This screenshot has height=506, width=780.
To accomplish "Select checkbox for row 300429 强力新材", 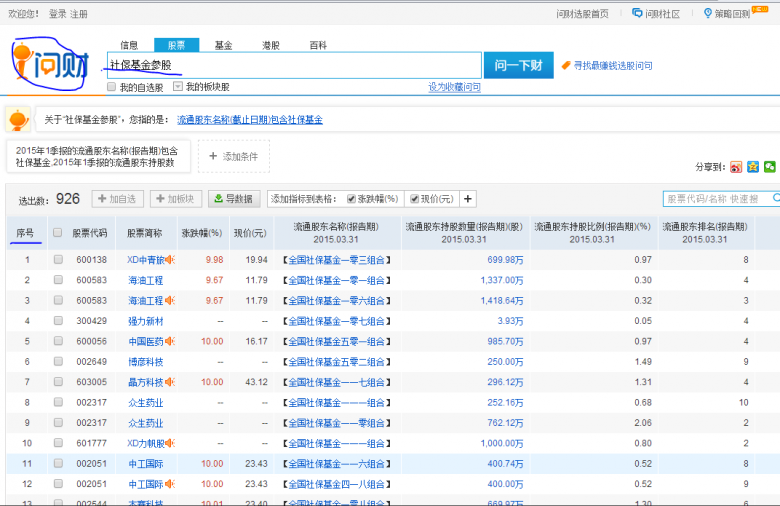I will coord(58,320).
